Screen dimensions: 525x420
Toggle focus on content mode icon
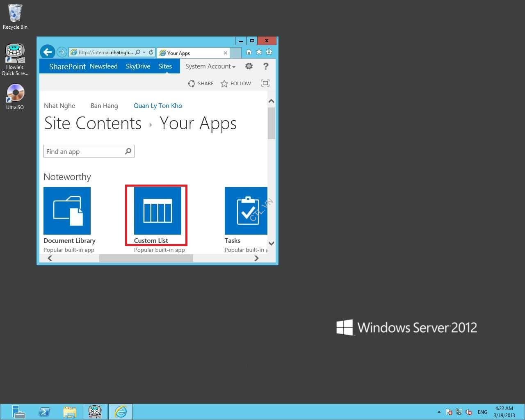click(x=265, y=83)
